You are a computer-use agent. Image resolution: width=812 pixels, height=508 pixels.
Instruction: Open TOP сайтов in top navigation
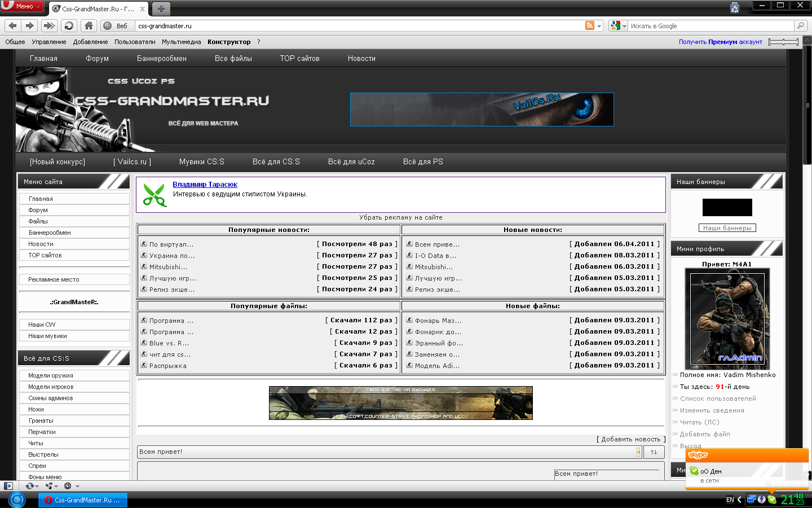pyautogui.click(x=300, y=58)
